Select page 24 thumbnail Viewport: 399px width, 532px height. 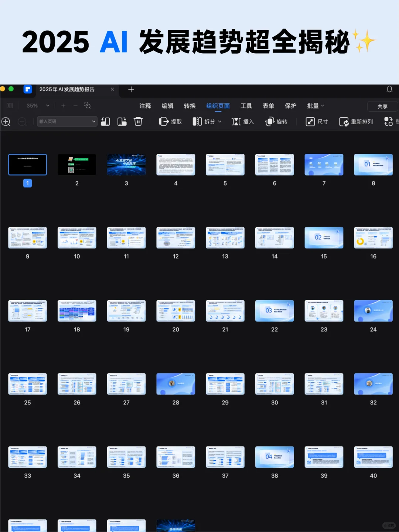click(374, 311)
